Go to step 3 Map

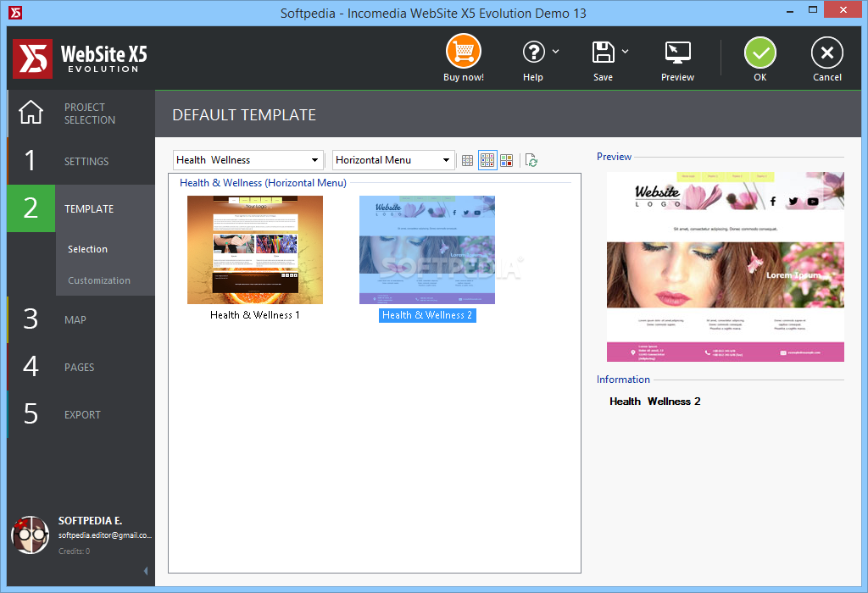[x=81, y=319]
